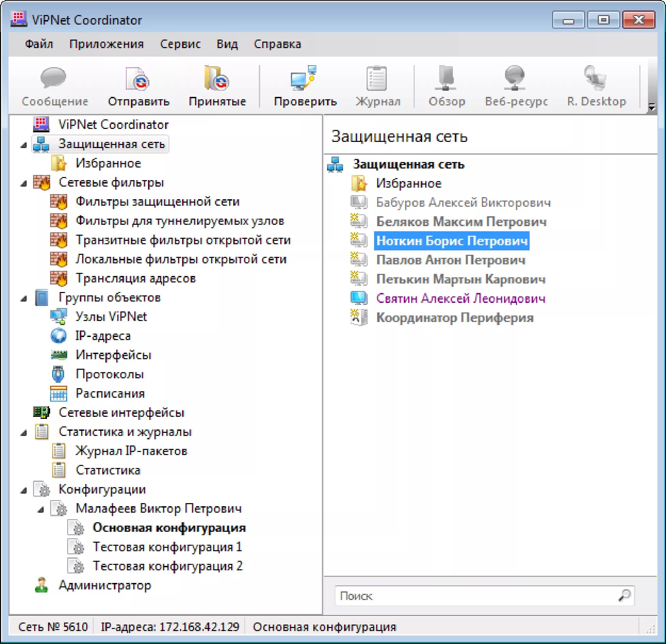Select Основная конфигурация in tree
The height and width of the screenshot is (644, 666).
pyautogui.click(x=169, y=527)
